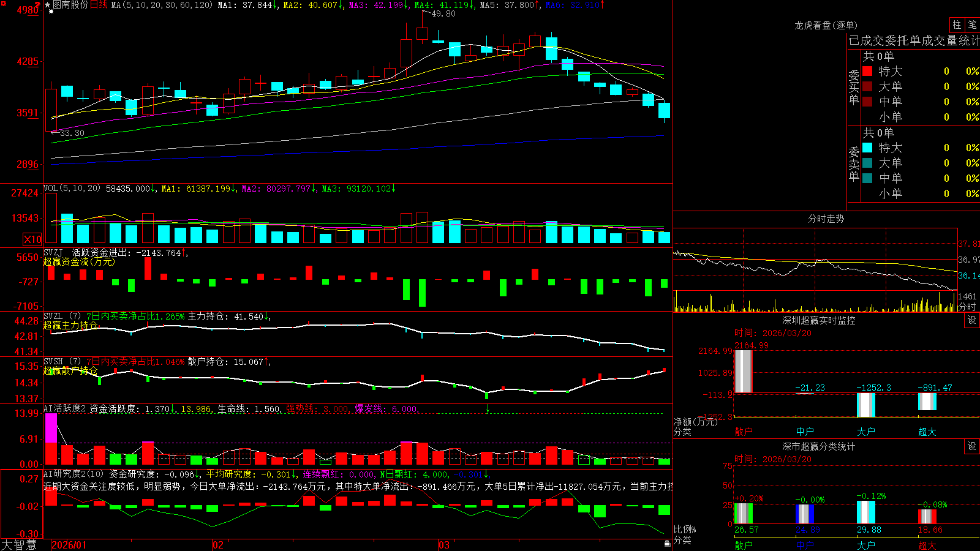Viewport: 980px width, 551px height.
Task: Open the VOL(5,10,20) indicator label
Action: 72,189
